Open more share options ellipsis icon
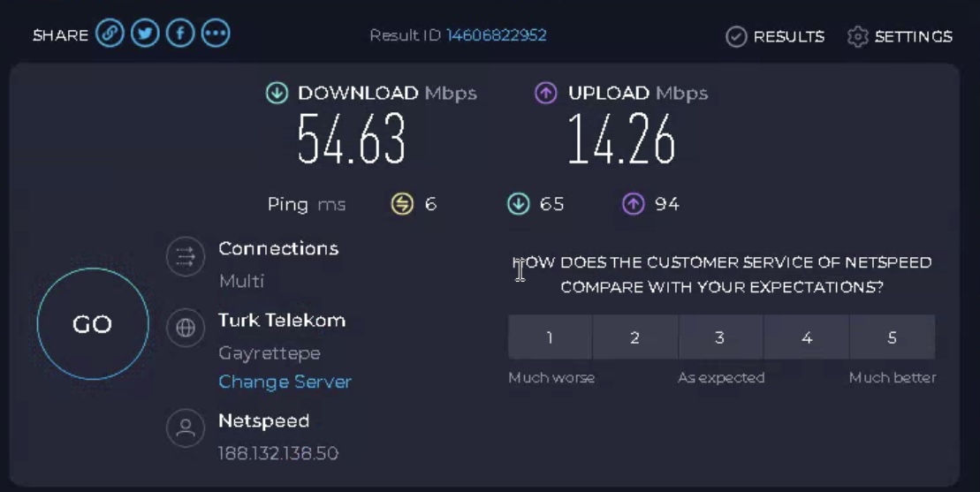 pyautogui.click(x=216, y=34)
